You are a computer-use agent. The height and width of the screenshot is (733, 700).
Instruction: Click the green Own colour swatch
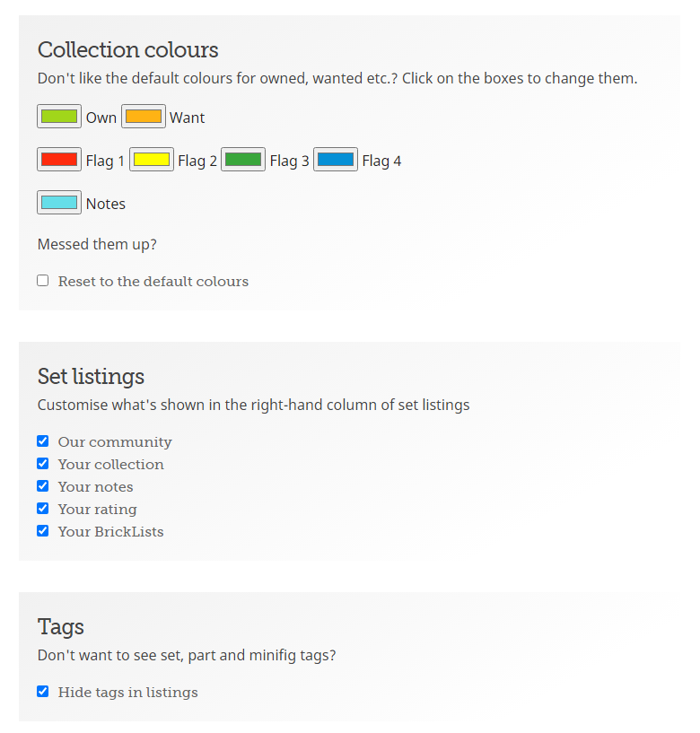pyautogui.click(x=59, y=117)
